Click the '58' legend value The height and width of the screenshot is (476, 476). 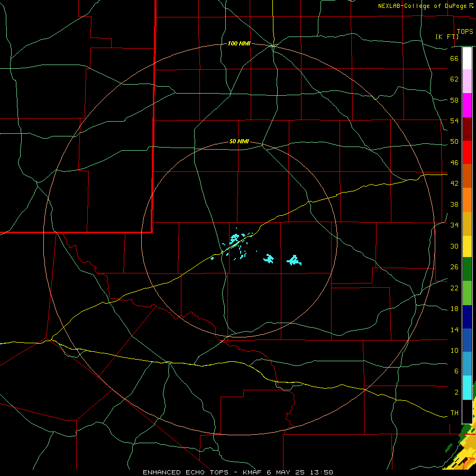coord(454,100)
